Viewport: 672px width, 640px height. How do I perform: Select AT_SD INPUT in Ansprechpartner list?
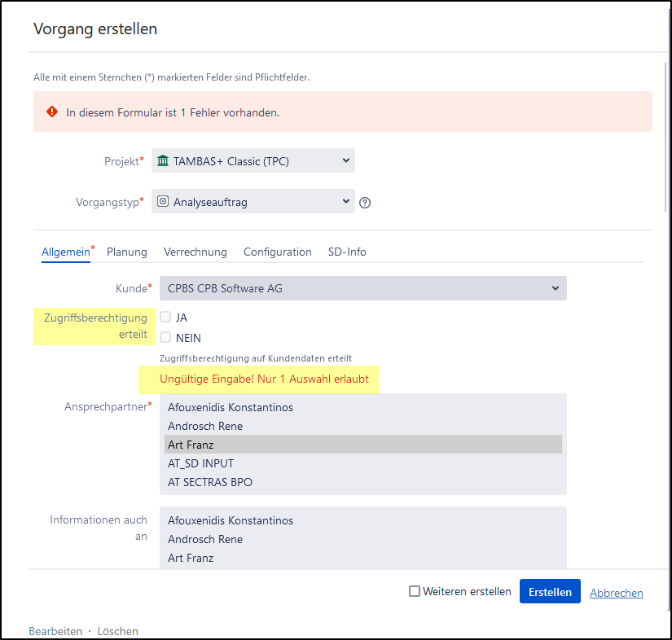pyautogui.click(x=363, y=463)
